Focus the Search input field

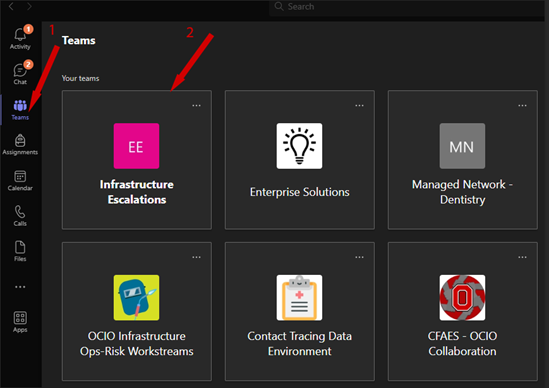pyautogui.click(x=406, y=7)
